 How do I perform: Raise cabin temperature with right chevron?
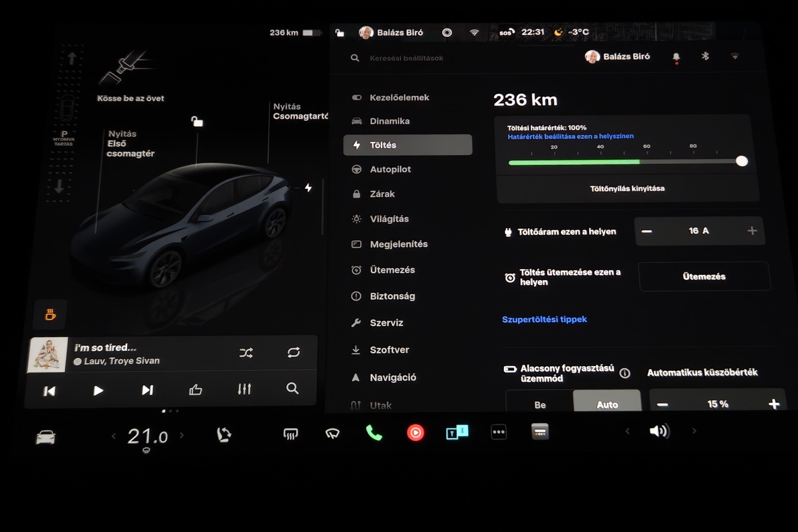pyautogui.click(x=182, y=435)
